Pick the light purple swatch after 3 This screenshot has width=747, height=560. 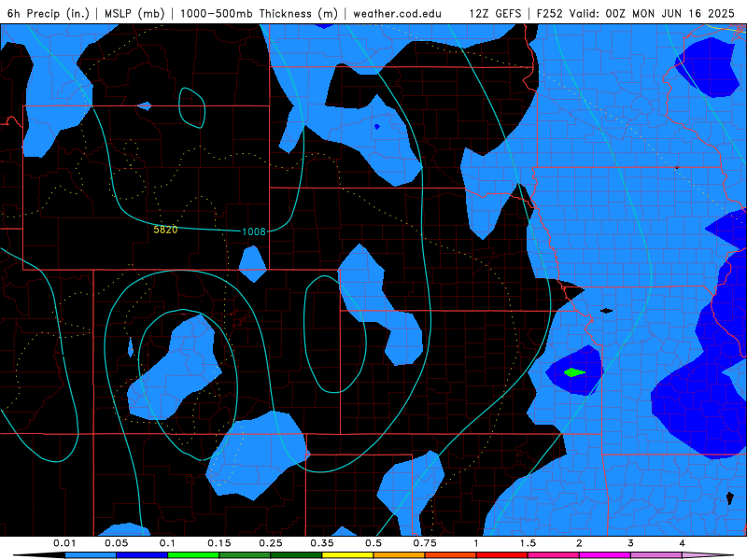tap(656, 555)
